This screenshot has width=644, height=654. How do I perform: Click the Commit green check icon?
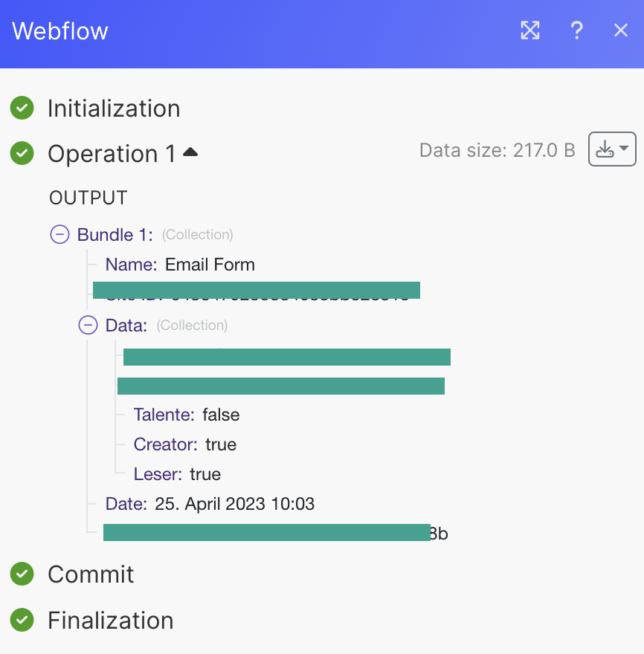[x=22, y=574]
